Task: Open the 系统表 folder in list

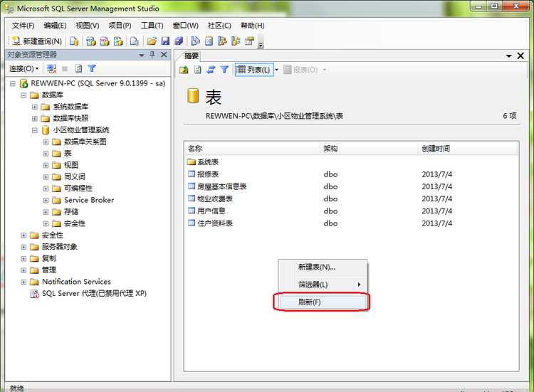Action: point(207,162)
